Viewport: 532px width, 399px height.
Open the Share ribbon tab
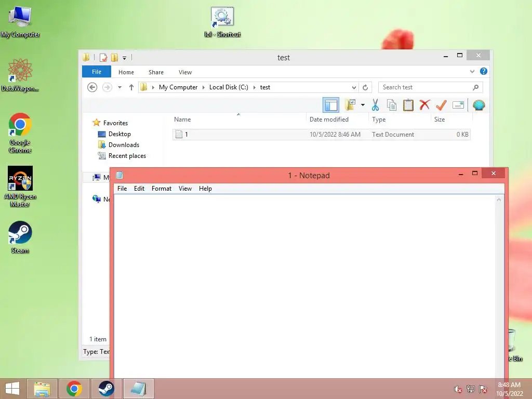[156, 72]
